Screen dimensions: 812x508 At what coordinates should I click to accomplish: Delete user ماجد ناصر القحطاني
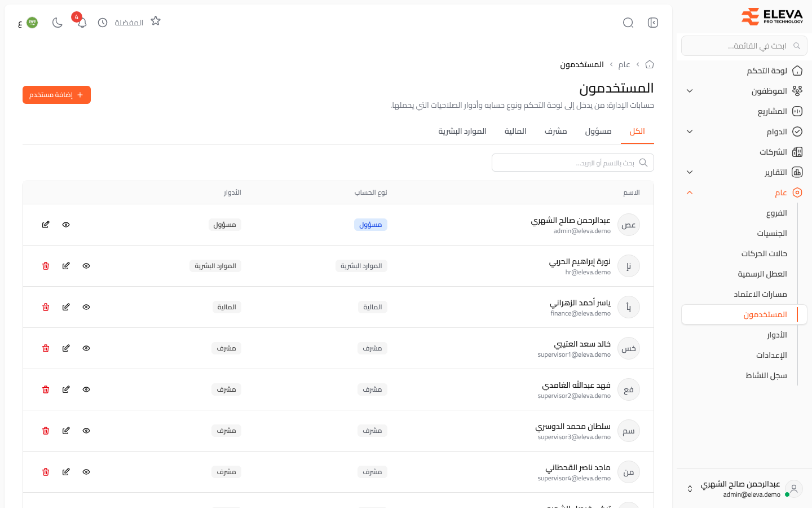pos(46,472)
